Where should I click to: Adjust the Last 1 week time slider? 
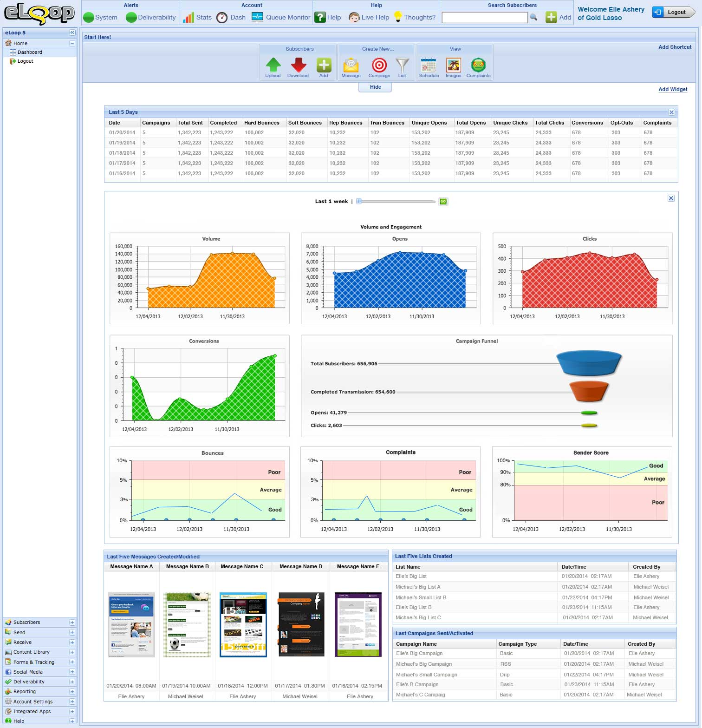[359, 202]
